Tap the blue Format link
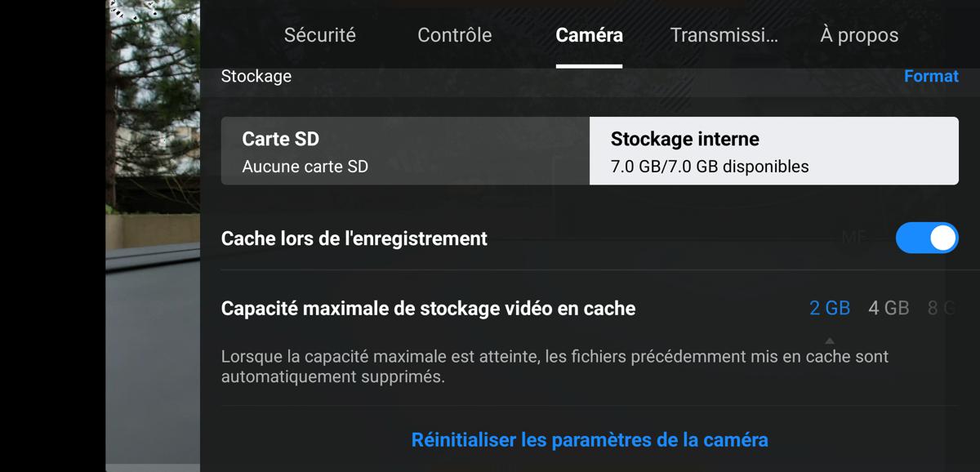 [931, 76]
